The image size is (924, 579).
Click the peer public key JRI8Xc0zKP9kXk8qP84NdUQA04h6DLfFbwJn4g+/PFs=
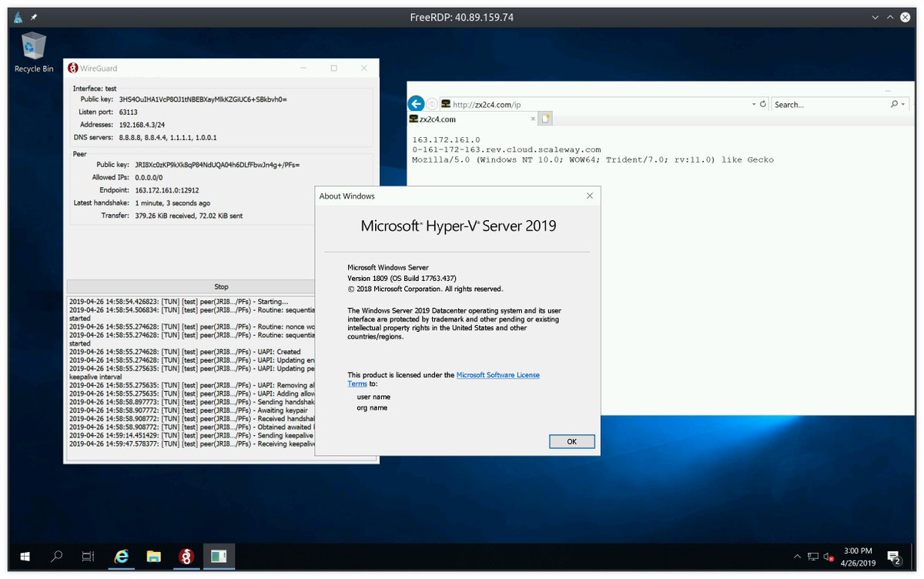click(x=219, y=165)
